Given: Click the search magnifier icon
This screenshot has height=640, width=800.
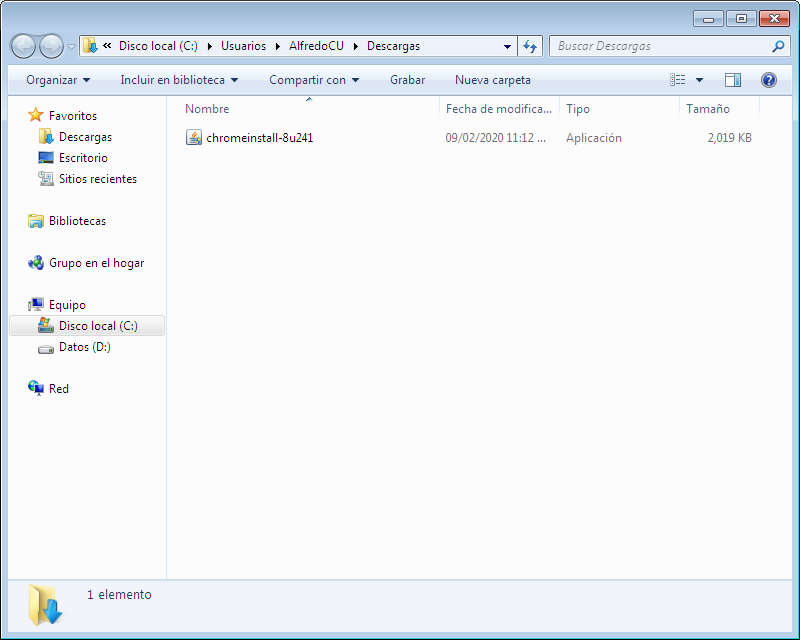Looking at the screenshot, I should coord(778,46).
